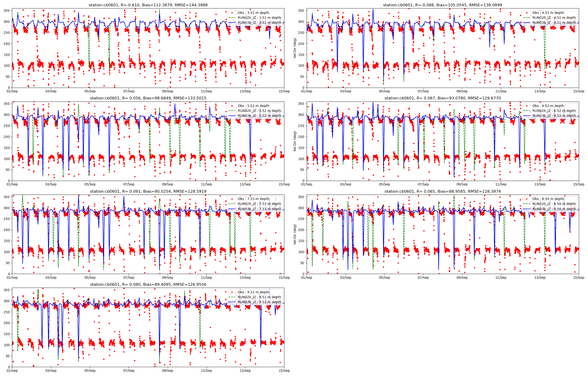Click the title with RMSE=133.5015
This screenshot has width=588, height=376.
click(x=148, y=98)
